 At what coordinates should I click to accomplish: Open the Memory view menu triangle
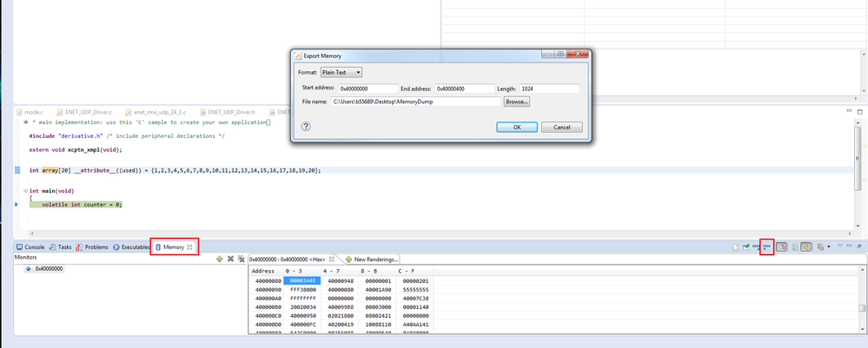click(840, 246)
